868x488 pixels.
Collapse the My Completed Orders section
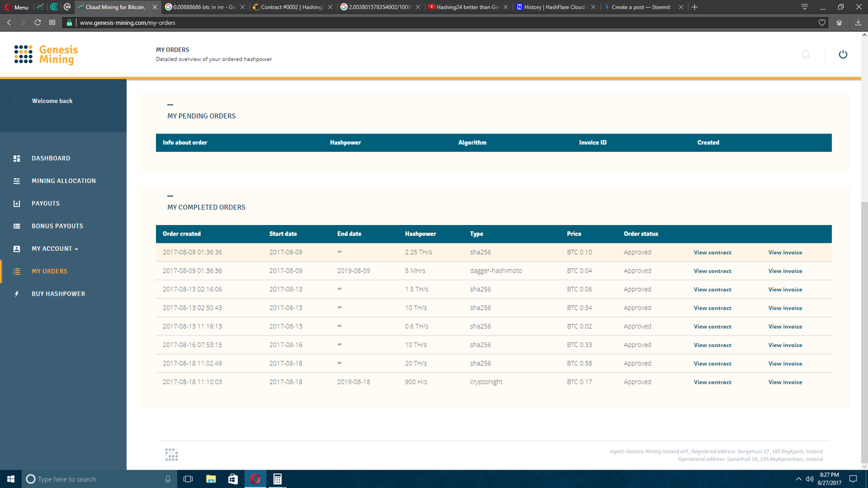[170, 197]
